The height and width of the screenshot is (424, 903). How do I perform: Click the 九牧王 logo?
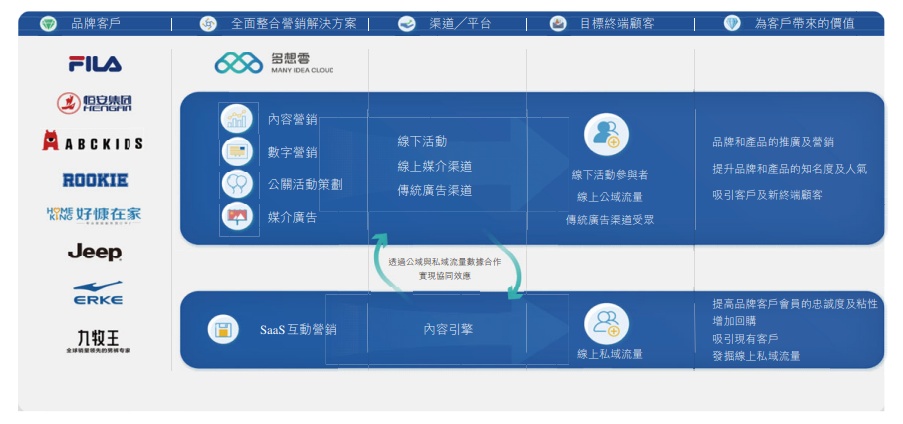click(x=98, y=340)
